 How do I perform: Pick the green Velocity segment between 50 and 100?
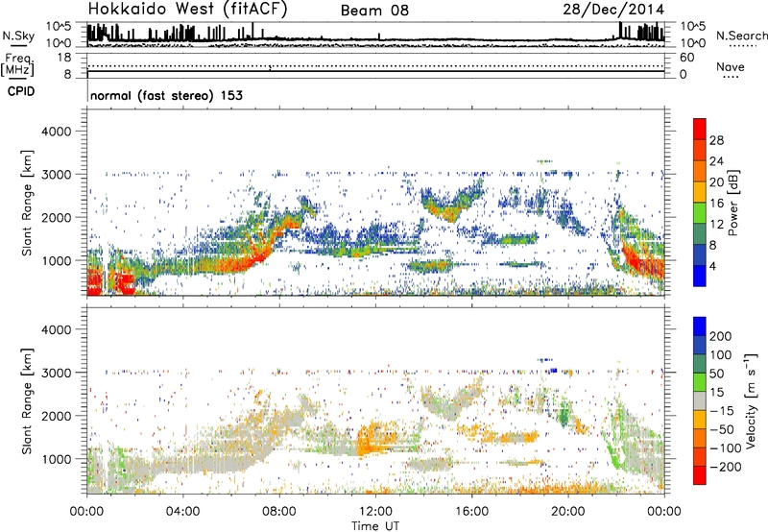(x=700, y=364)
